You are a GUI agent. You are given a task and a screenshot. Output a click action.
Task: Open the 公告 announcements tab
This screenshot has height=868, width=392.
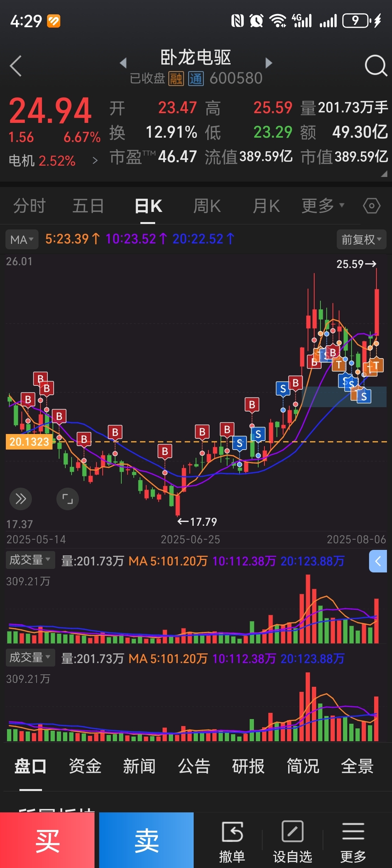(x=194, y=766)
